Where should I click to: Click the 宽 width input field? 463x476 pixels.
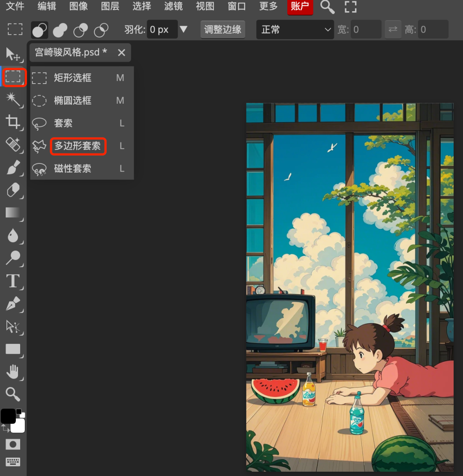coord(366,30)
